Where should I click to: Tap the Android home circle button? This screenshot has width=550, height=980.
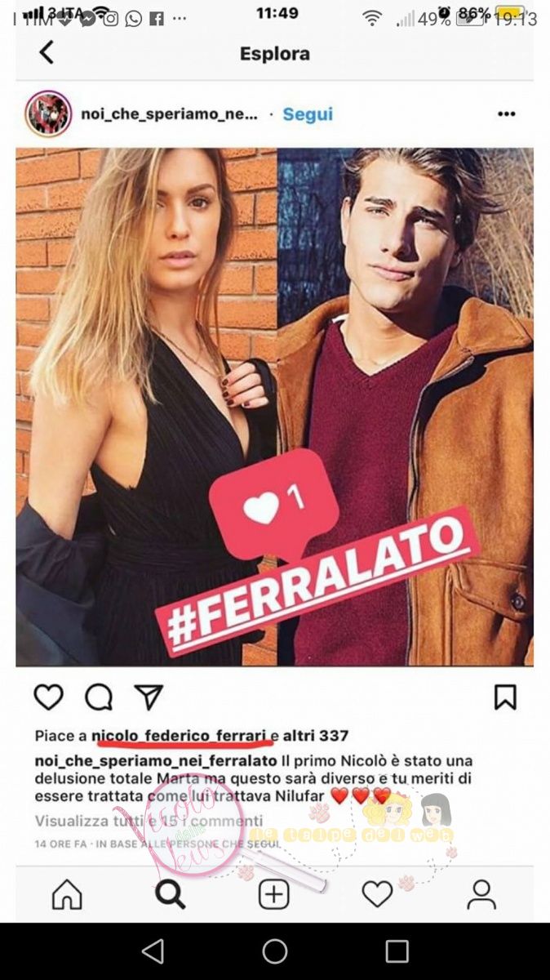(275, 951)
